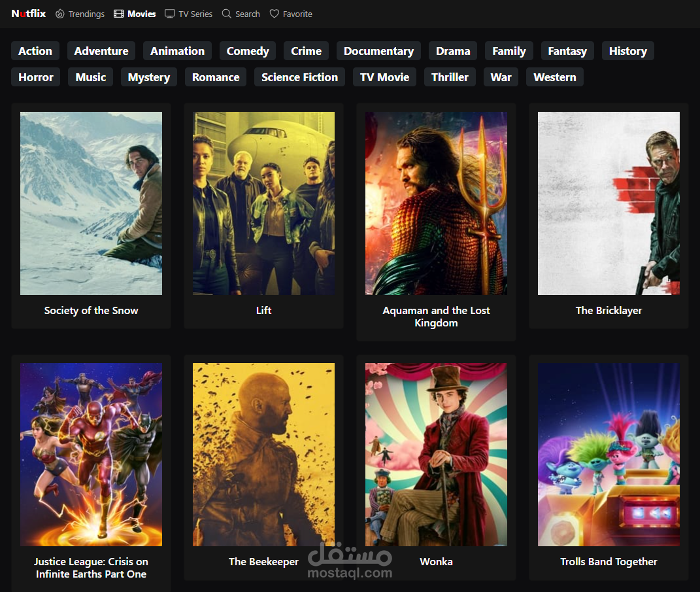Open Search from the navigation bar
The width and height of the screenshot is (700, 592).
(x=241, y=14)
